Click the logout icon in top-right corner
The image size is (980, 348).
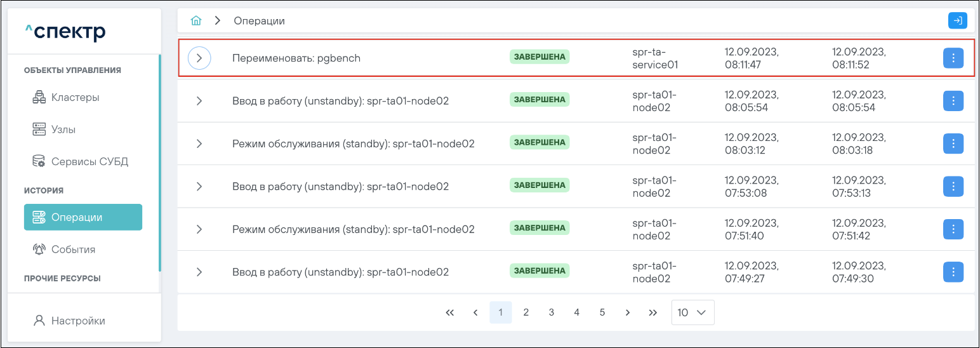[957, 21]
